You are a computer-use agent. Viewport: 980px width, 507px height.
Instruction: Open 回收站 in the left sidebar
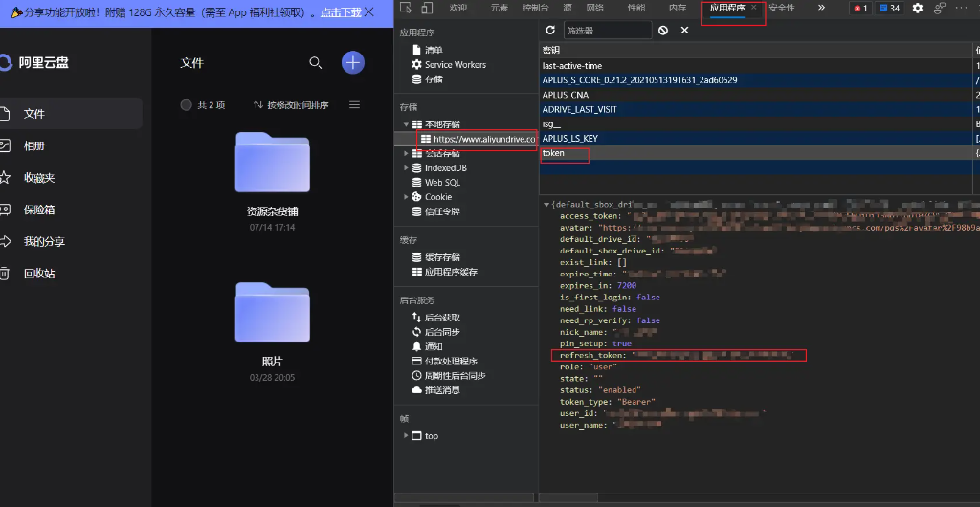(39, 274)
